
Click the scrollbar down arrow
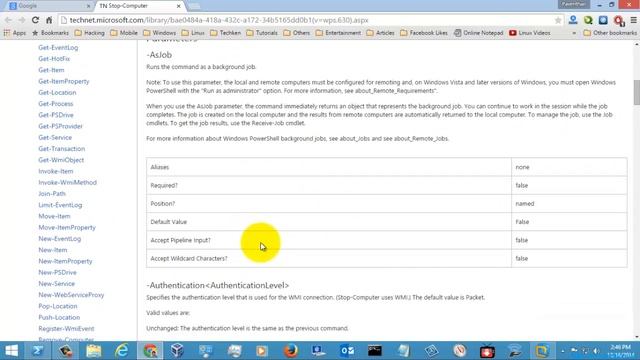click(636, 337)
